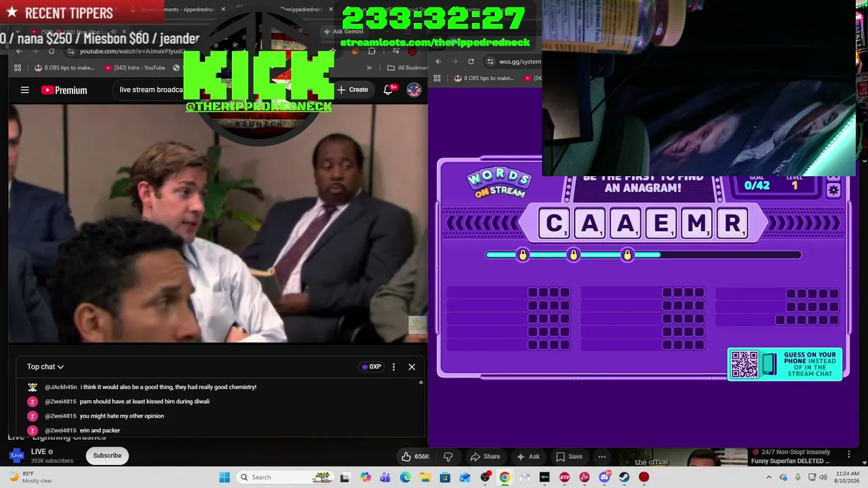Open Words on Stream settings gear
The width and height of the screenshot is (868, 488).
tap(833, 190)
